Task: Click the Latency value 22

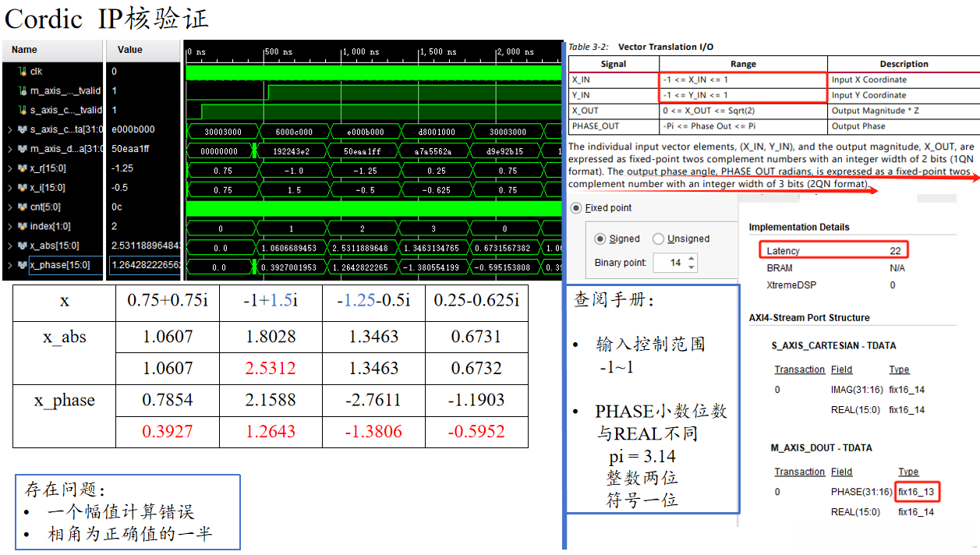Action: tap(896, 251)
